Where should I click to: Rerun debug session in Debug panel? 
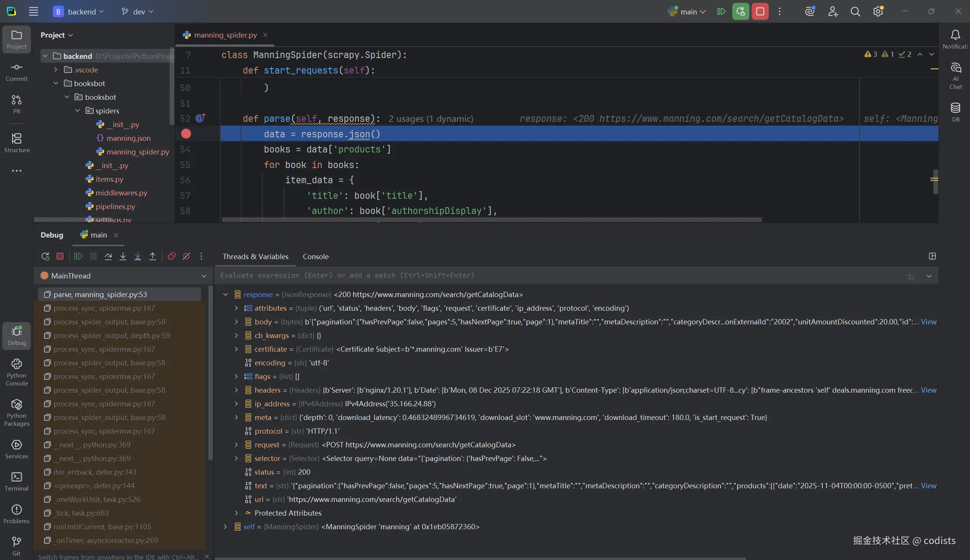[46, 256]
